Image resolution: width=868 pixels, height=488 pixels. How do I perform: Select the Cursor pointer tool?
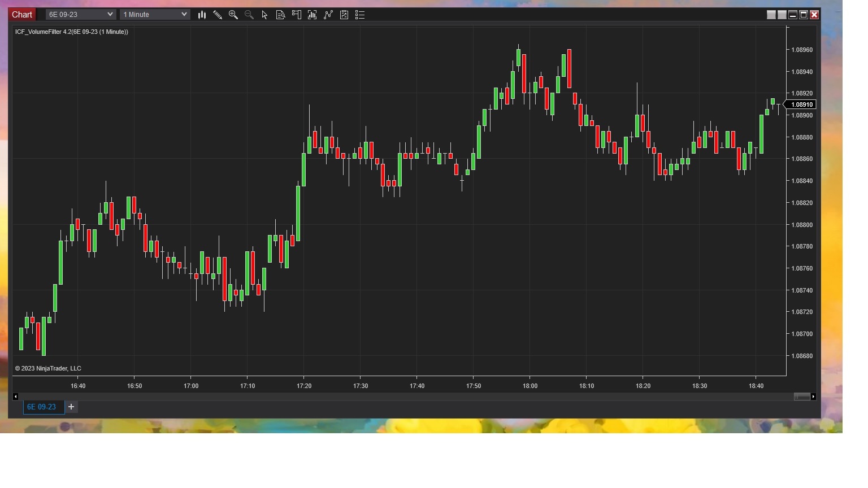[x=264, y=15]
